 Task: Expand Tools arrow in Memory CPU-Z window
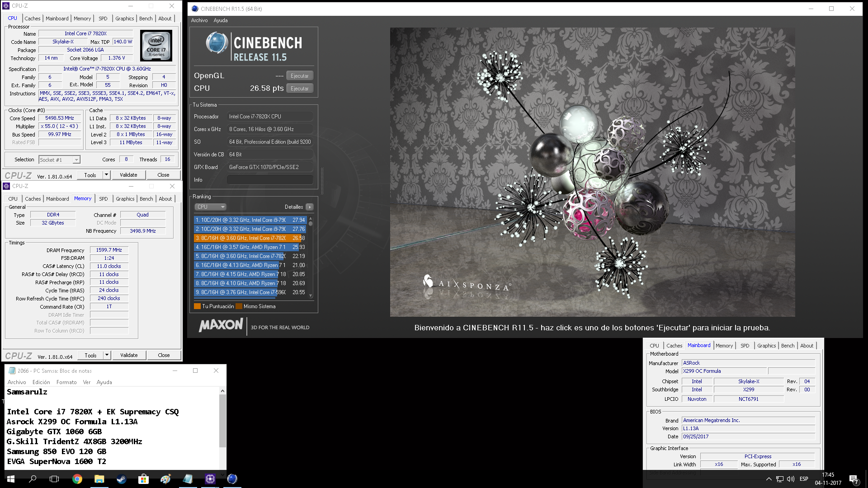pos(107,355)
